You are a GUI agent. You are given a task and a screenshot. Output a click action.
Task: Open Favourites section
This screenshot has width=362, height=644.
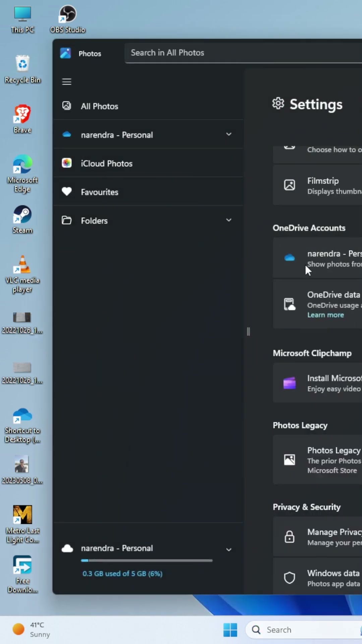point(148,192)
